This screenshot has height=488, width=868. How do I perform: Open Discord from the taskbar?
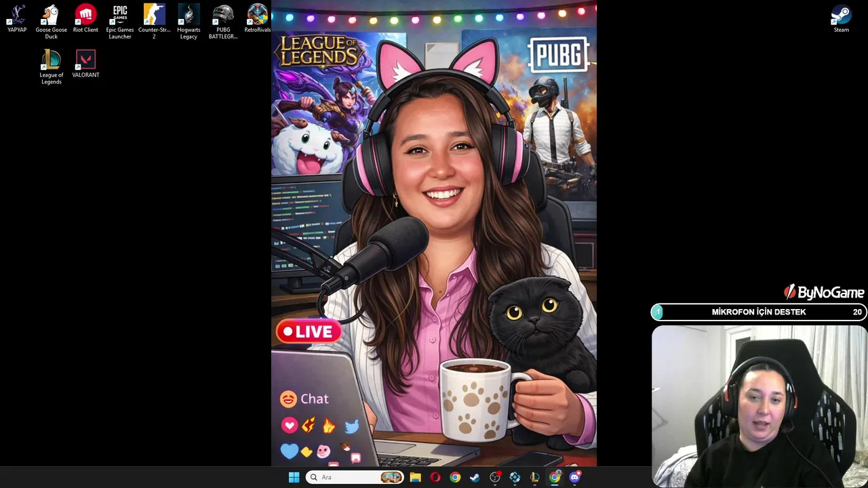574,477
